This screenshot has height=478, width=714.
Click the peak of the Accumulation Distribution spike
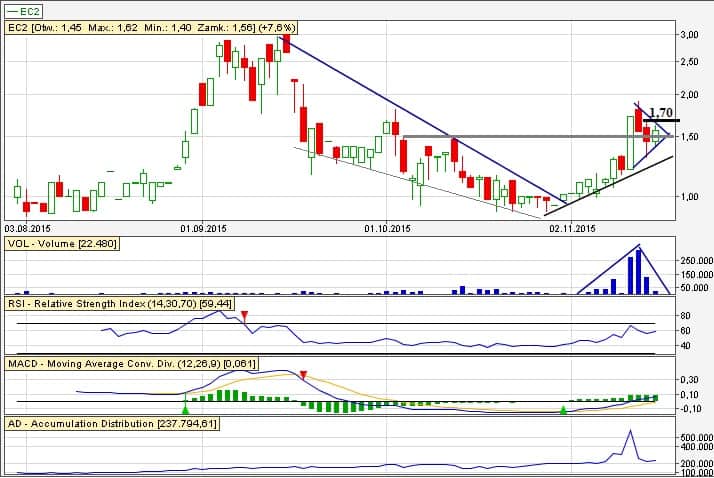(x=630, y=431)
